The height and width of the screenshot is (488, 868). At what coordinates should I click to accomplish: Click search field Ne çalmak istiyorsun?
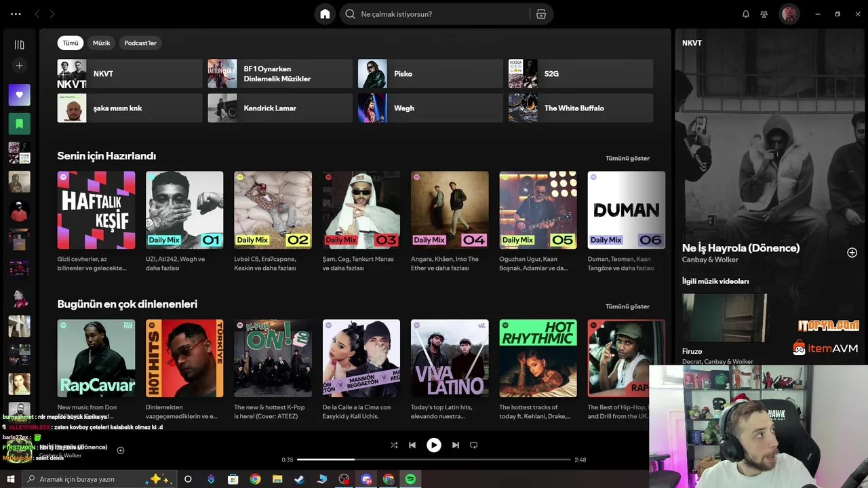(434, 14)
